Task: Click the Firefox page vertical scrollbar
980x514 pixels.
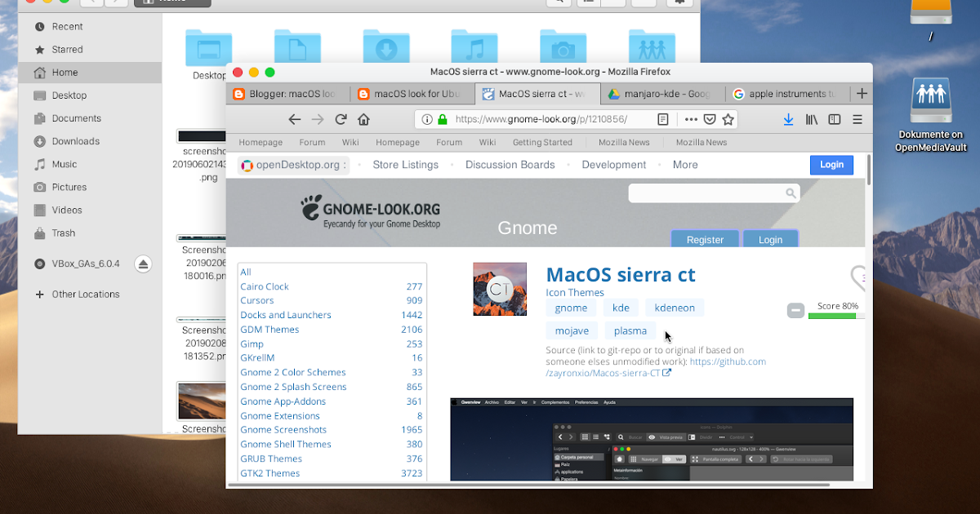Action: click(x=869, y=170)
